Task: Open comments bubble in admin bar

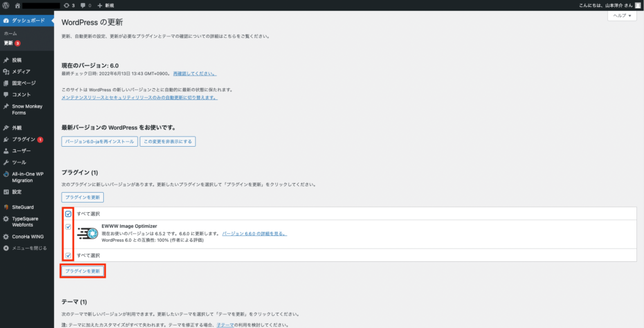Action: [86, 5]
